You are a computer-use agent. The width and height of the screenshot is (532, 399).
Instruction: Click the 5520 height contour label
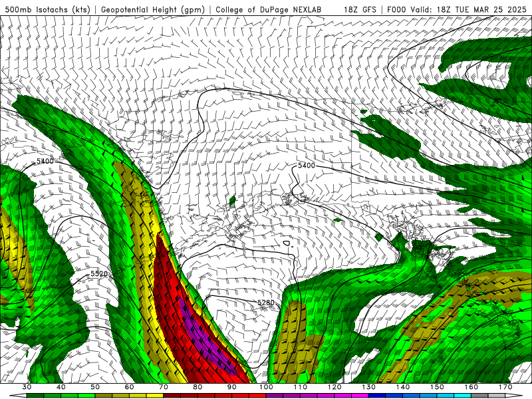[x=99, y=274]
